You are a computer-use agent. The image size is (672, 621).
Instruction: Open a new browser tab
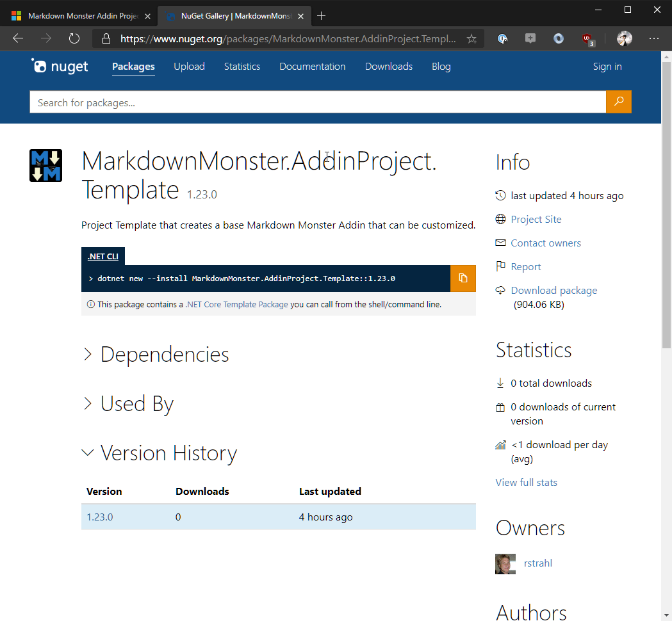321,16
